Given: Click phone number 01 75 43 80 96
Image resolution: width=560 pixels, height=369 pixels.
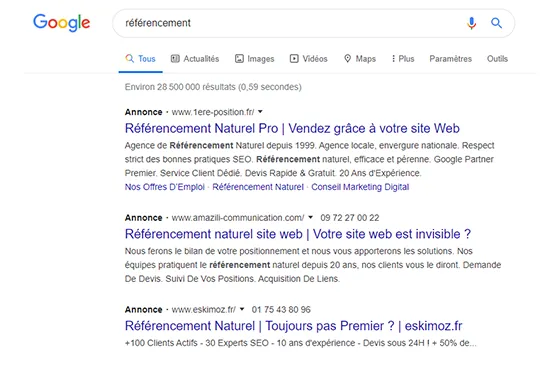Looking at the screenshot, I should click(281, 309).
